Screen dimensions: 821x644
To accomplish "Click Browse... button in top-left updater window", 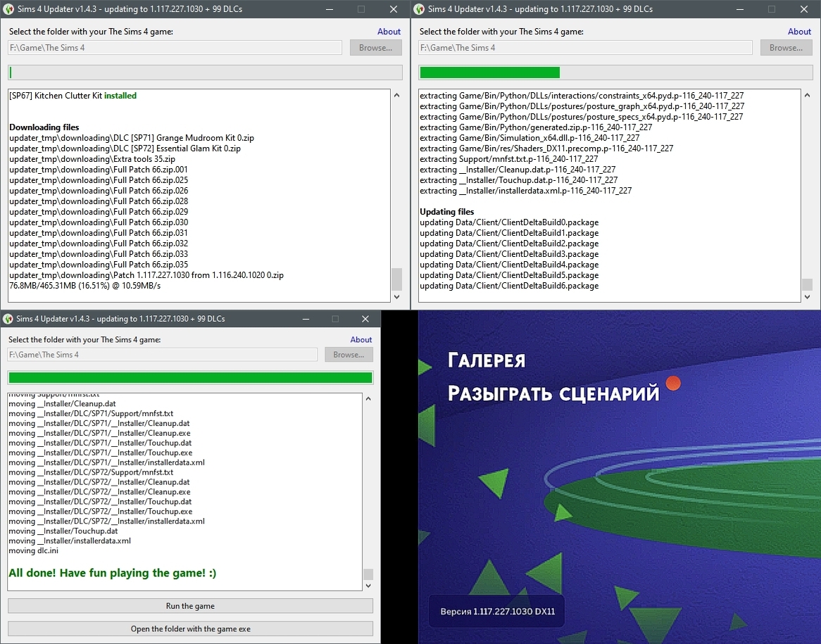I will pos(375,48).
